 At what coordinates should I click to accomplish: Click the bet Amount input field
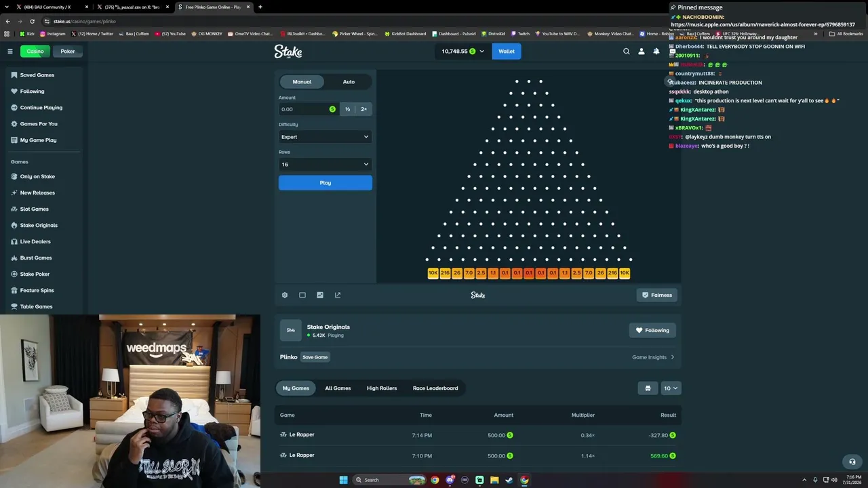click(309, 109)
